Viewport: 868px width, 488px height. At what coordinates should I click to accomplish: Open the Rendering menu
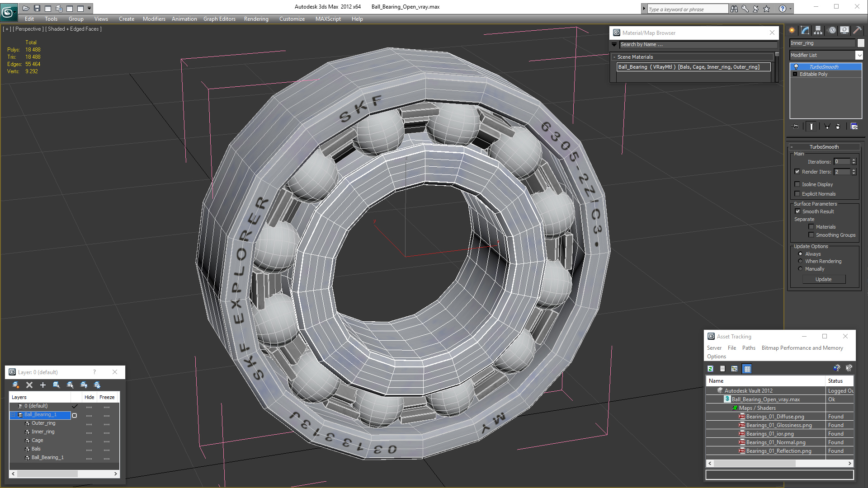pos(256,19)
